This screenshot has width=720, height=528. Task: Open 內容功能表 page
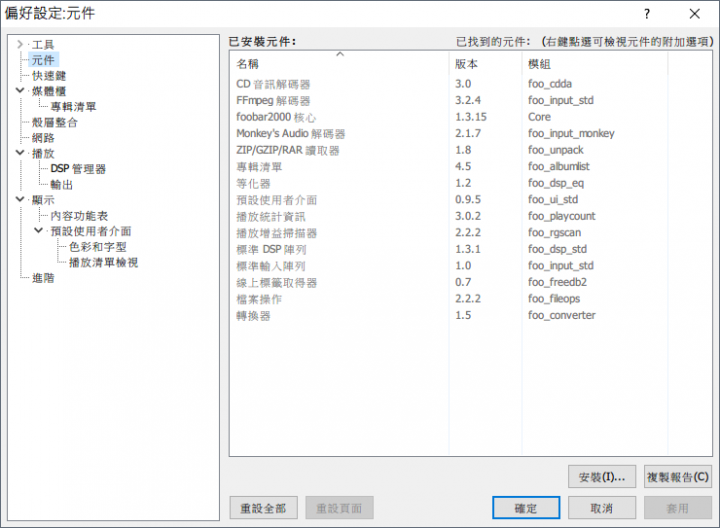[x=79, y=216]
